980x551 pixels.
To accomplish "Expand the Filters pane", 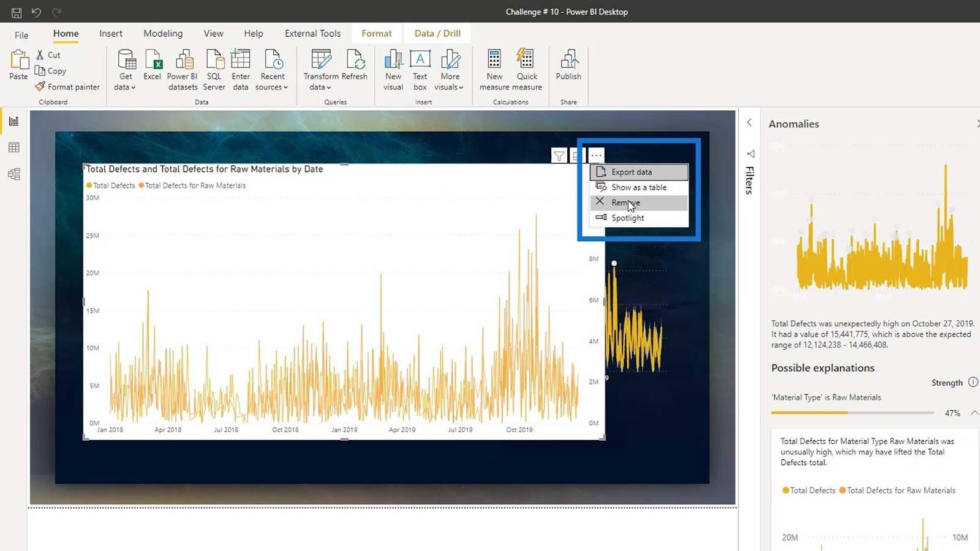I will coord(749,122).
